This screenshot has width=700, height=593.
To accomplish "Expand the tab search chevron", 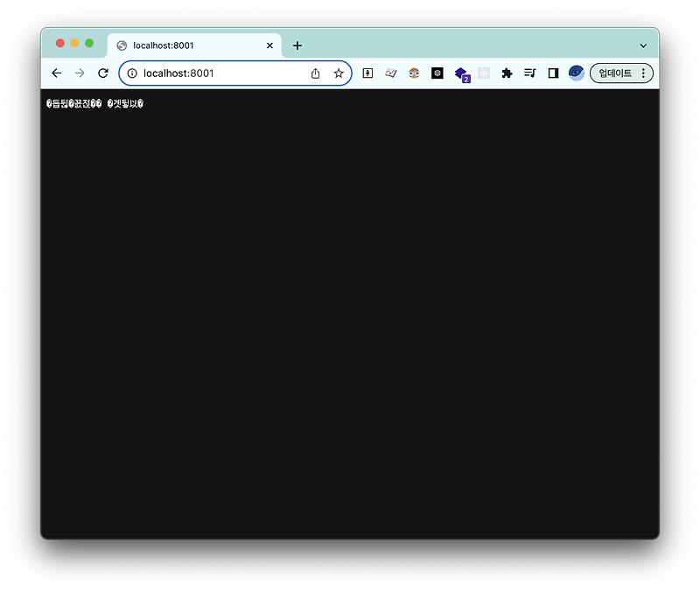I will [643, 45].
